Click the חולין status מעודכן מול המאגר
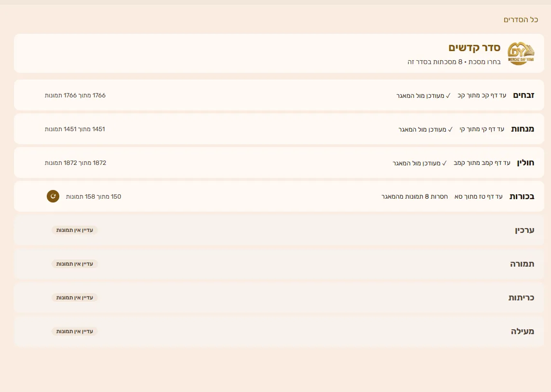The image size is (551, 392). point(419,163)
